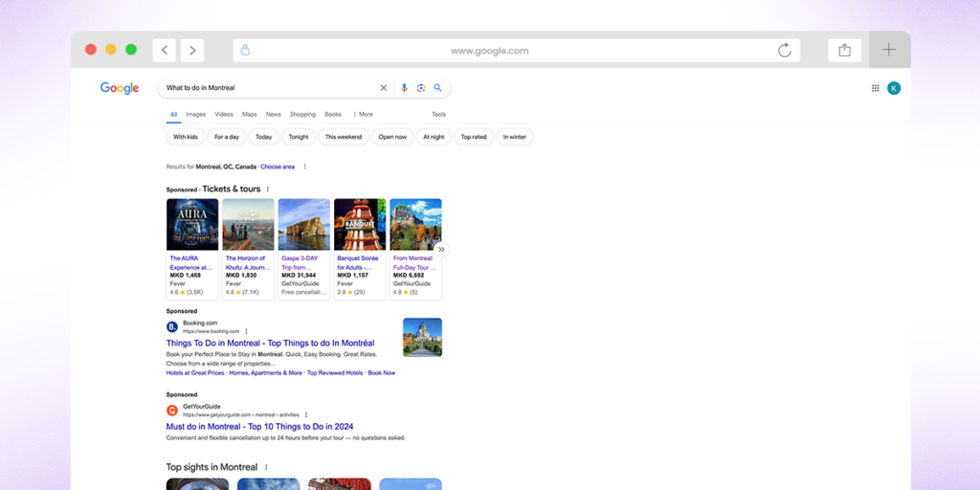Switch to the News tab
Viewport: 980px width, 490px height.
click(273, 115)
